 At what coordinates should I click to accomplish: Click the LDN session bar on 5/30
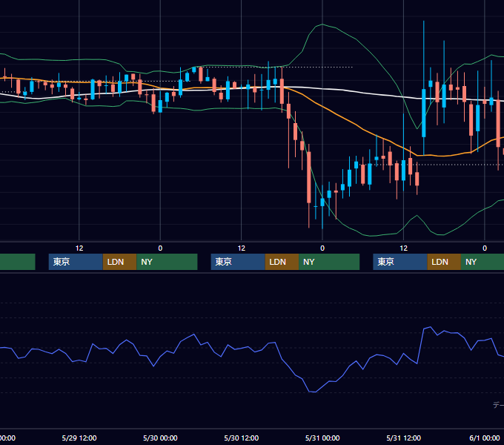click(x=282, y=262)
